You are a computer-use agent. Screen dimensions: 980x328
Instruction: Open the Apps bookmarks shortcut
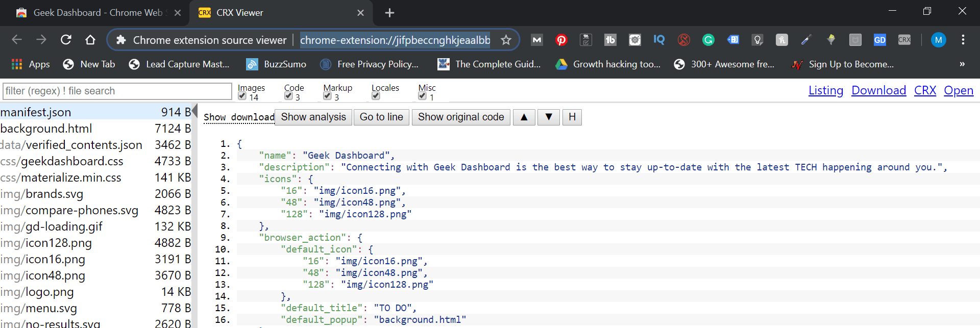pos(31,64)
